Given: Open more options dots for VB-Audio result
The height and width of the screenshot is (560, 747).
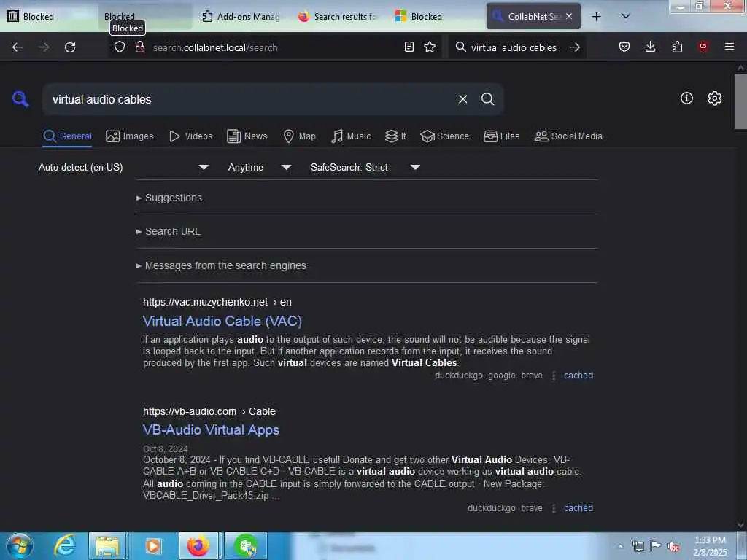Looking at the screenshot, I should 554,508.
